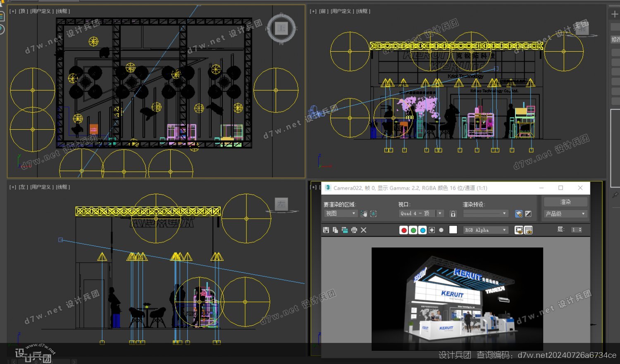Open [线框] shading menu in top viewport

63,11
